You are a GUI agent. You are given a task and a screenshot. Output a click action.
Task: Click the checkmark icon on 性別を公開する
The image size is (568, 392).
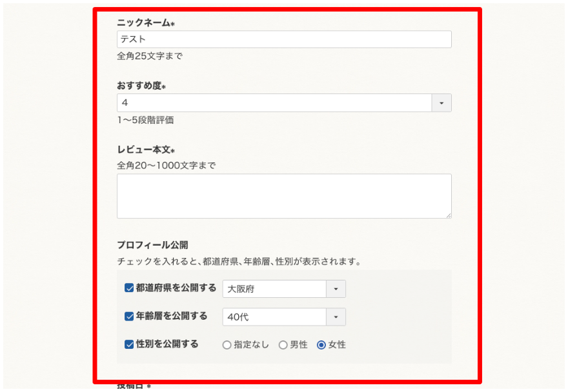129,344
